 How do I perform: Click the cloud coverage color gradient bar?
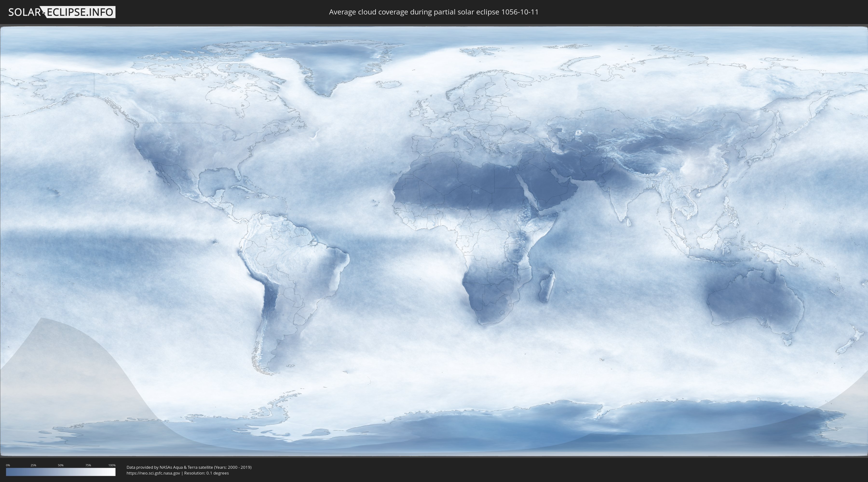click(61, 472)
